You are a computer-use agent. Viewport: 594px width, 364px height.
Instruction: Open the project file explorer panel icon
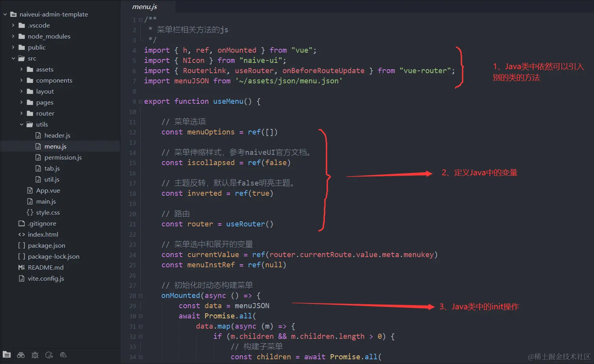tap(7, 355)
